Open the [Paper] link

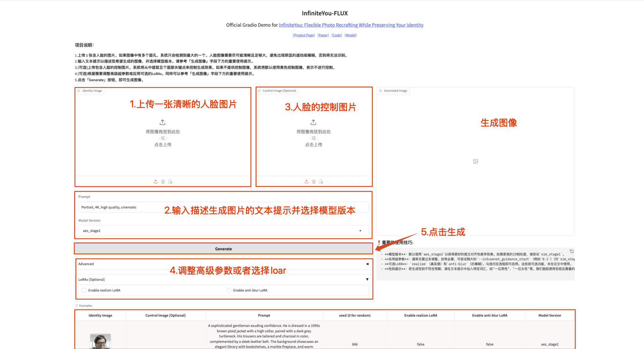[323, 35]
